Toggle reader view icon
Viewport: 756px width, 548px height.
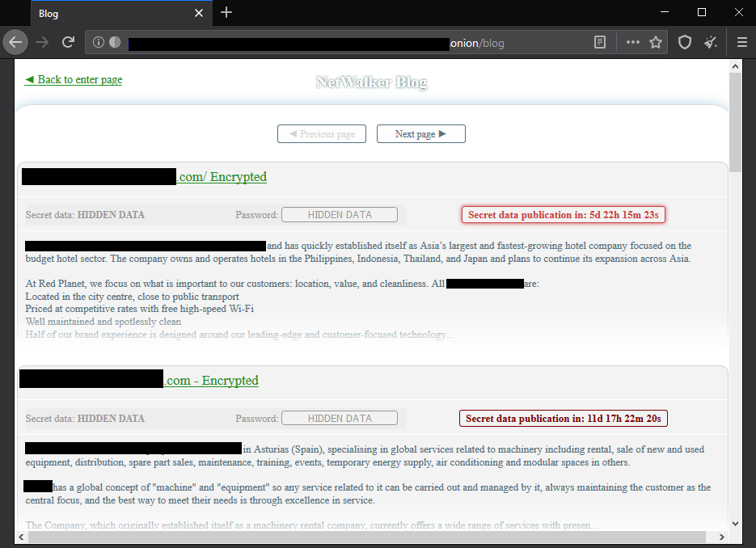click(600, 42)
